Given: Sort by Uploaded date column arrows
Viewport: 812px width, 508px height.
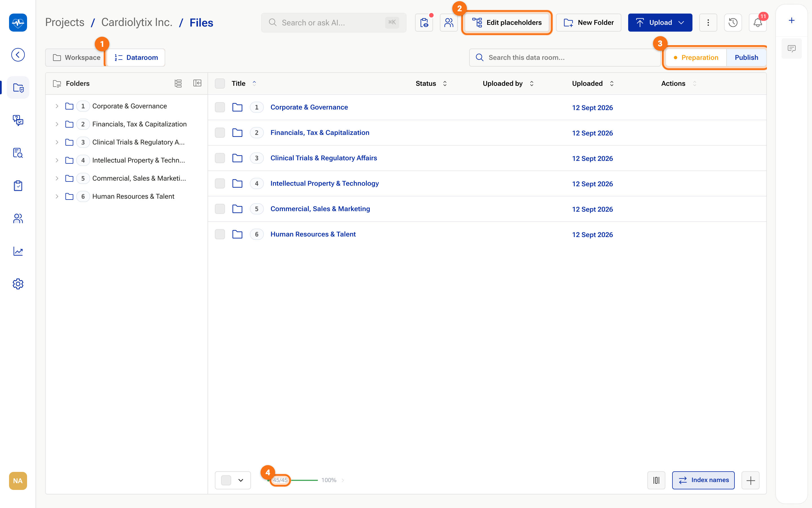Looking at the screenshot, I should [612, 83].
